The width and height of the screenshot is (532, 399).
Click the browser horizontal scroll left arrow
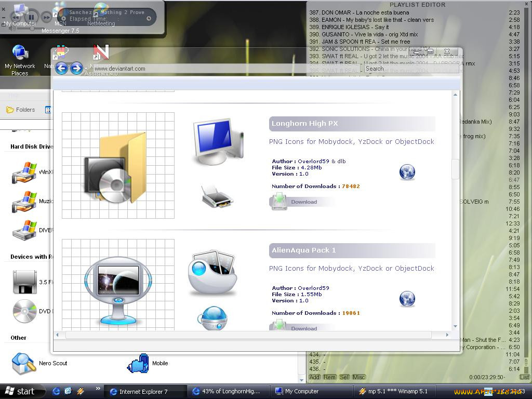(x=57, y=335)
